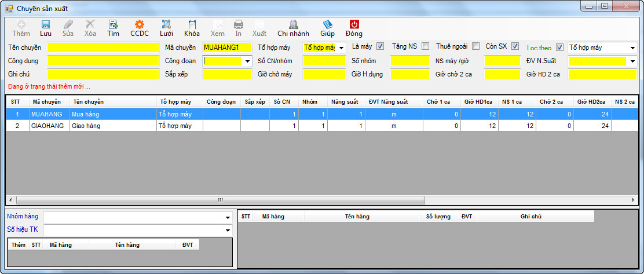This screenshot has width=644, height=274.
Task: Click the Năng suất column header
Action: [346, 102]
